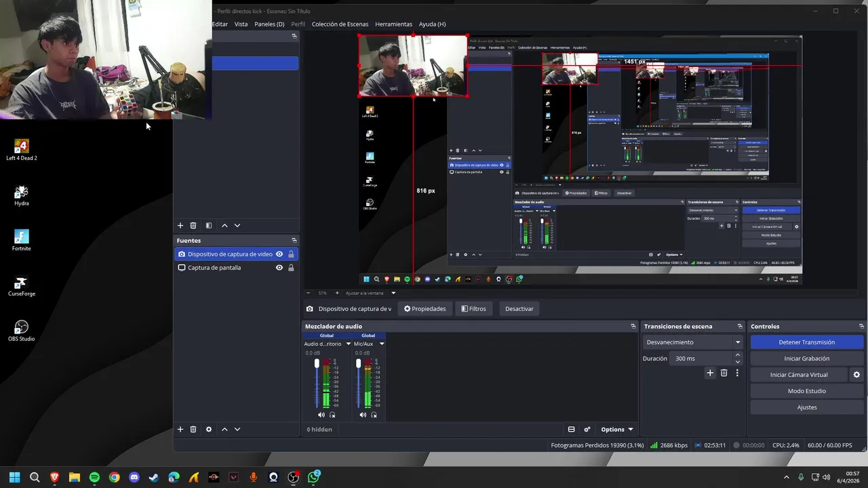Mute desktop audio channel speaker
Viewport: 868px width, 488px height.
click(321, 415)
